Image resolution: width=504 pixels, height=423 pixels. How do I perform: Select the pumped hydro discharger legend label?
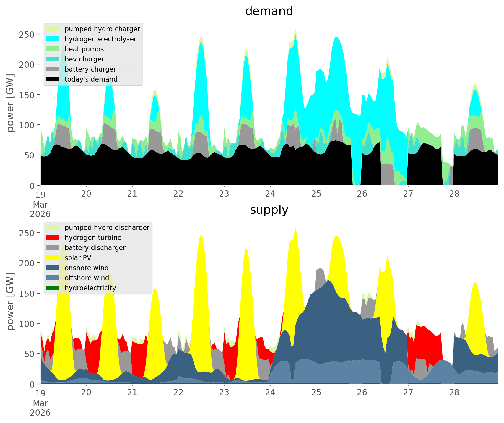point(107,228)
